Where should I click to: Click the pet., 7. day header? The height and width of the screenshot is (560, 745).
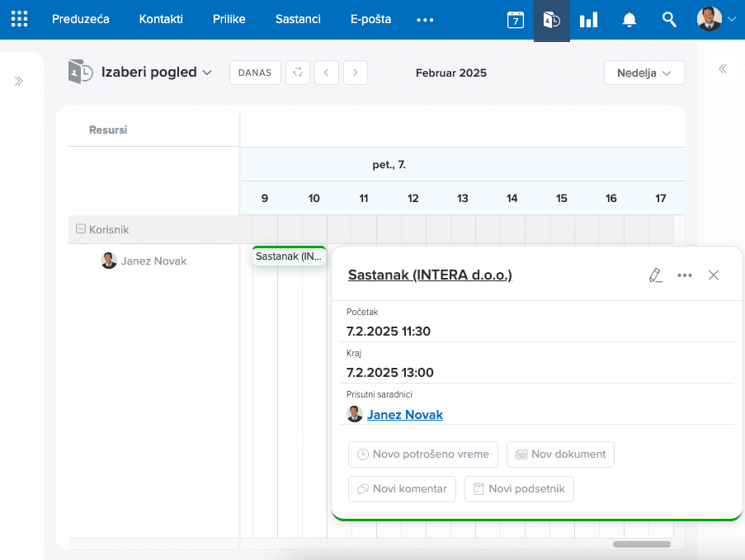389,165
